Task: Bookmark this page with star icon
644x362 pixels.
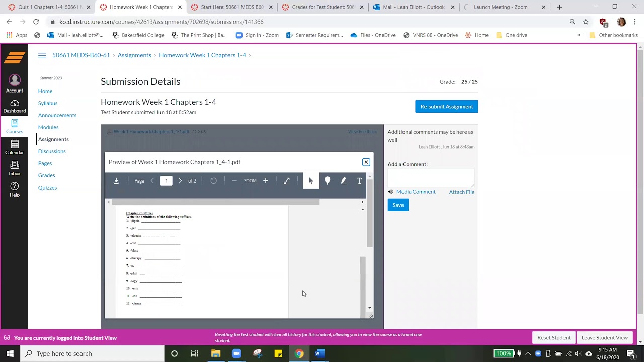Action: (586, 22)
